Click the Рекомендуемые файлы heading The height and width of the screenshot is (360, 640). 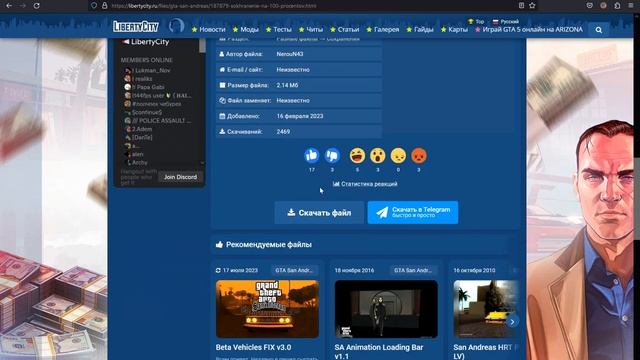[269, 244]
